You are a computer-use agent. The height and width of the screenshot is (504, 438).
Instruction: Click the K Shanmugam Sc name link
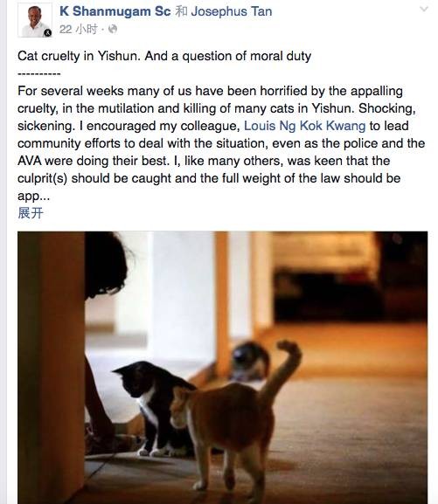pyautogui.click(x=115, y=11)
